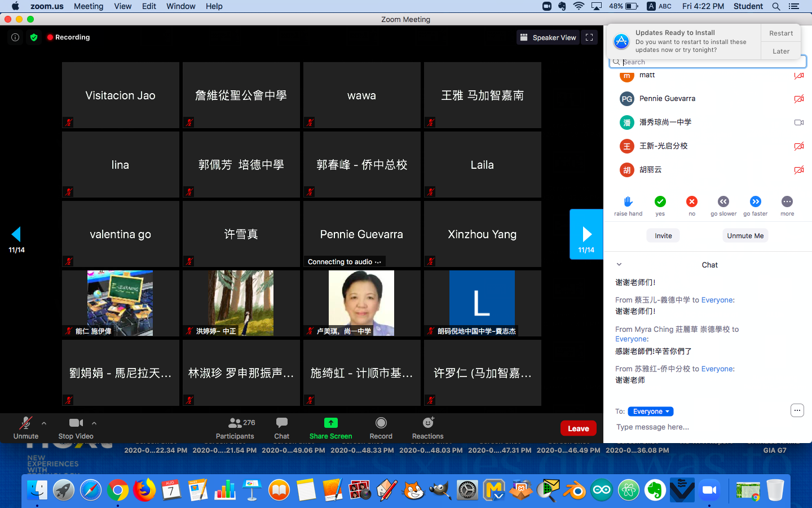Open Spotlight search in the menu bar
Screen dimensions: 812x508
(x=776, y=6)
